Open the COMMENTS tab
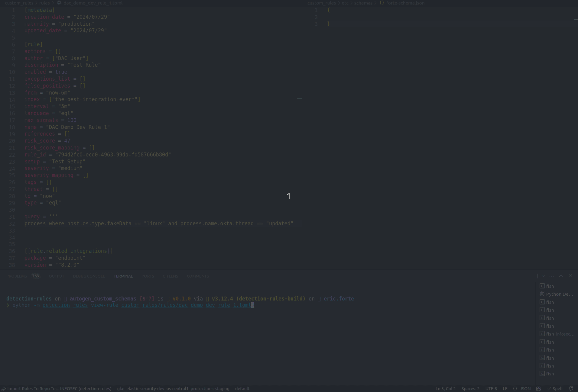Viewport: 578px width, 392px height. pos(198,276)
